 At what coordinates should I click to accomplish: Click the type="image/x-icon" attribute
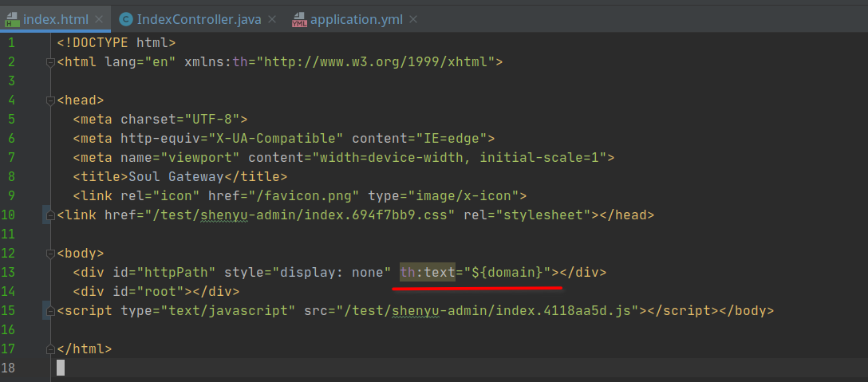pyautogui.click(x=444, y=195)
